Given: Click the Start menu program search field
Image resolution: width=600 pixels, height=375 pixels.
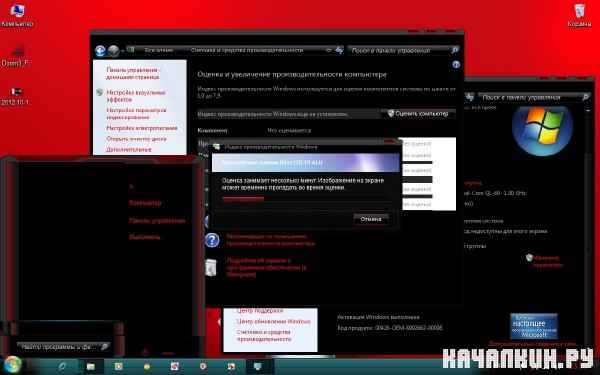Looking at the screenshot, I should point(64,347).
